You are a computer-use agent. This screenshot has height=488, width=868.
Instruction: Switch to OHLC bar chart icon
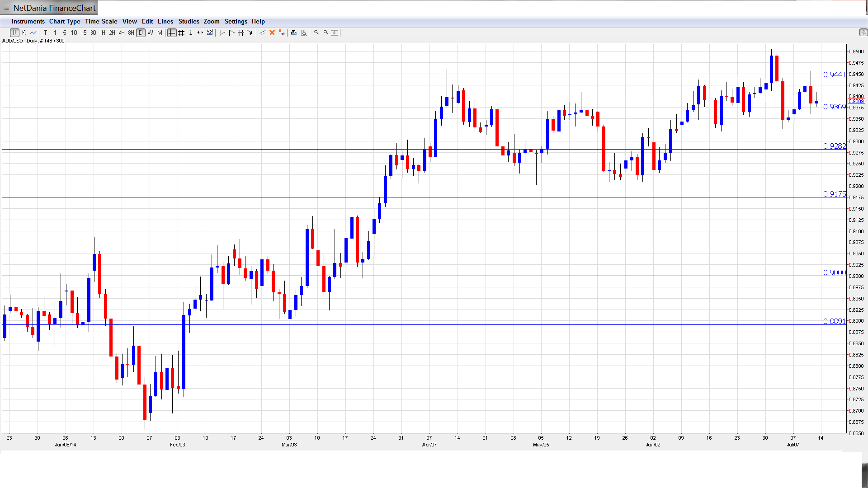tap(24, 33)
